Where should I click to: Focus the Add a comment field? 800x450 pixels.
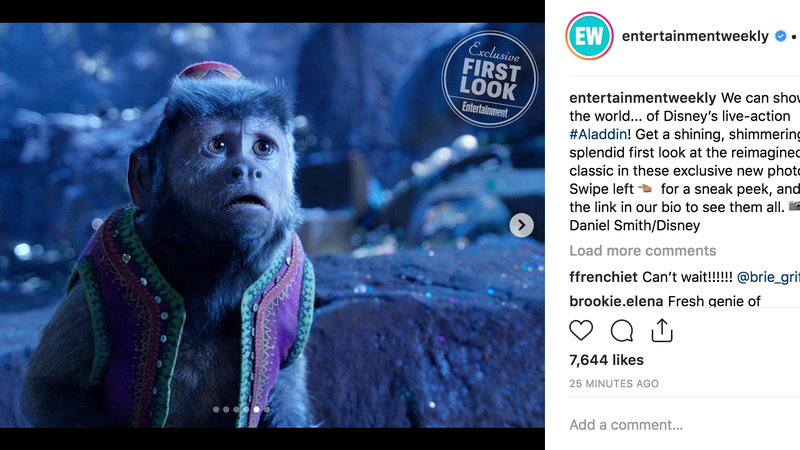(x=685, y=425)
